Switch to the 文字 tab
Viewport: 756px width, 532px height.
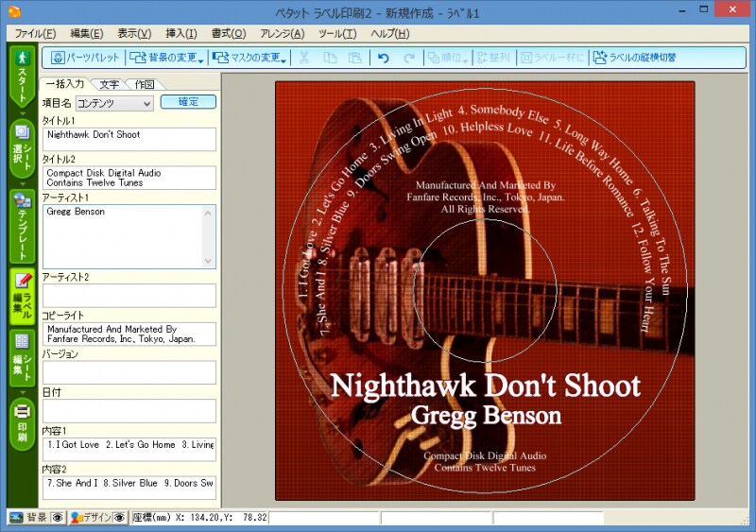pyautogui.click(x=109, y=84)
